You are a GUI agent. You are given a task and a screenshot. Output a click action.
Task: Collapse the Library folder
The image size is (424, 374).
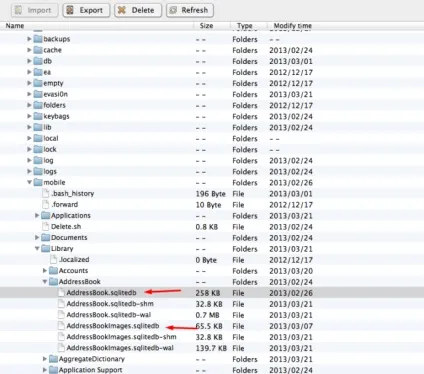[x=37, y=248]
